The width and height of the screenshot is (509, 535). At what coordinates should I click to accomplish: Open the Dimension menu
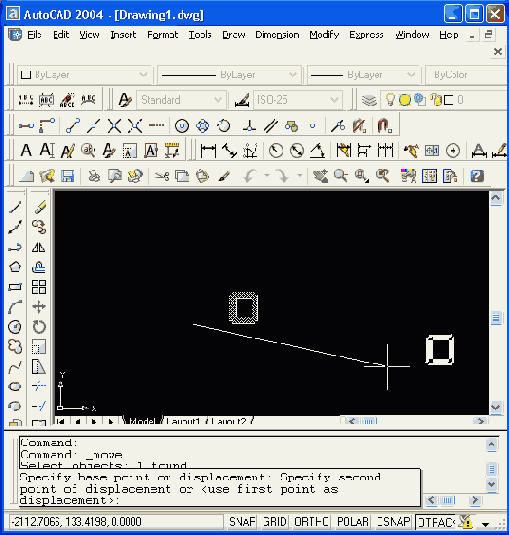pyautogui.click(x=277, y=34)
